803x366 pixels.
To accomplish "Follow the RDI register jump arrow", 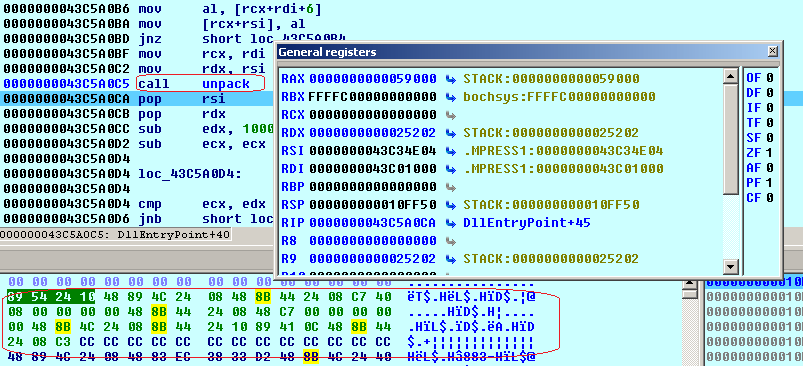I will (451, 169).
